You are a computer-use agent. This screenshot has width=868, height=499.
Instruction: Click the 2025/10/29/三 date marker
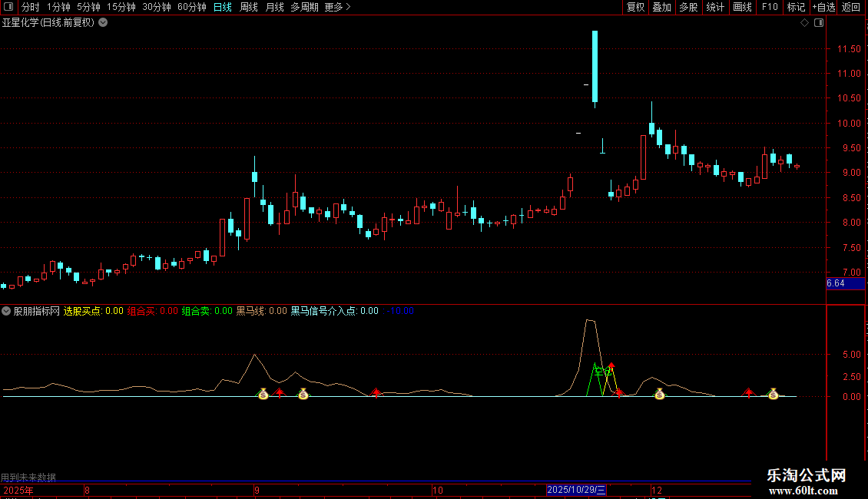[x=576, y=490]
